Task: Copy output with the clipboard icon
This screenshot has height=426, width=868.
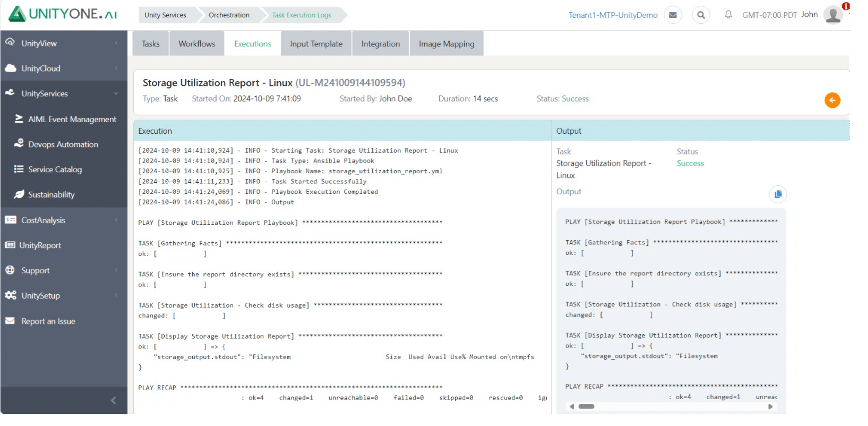Action: (x=778, y=194)
